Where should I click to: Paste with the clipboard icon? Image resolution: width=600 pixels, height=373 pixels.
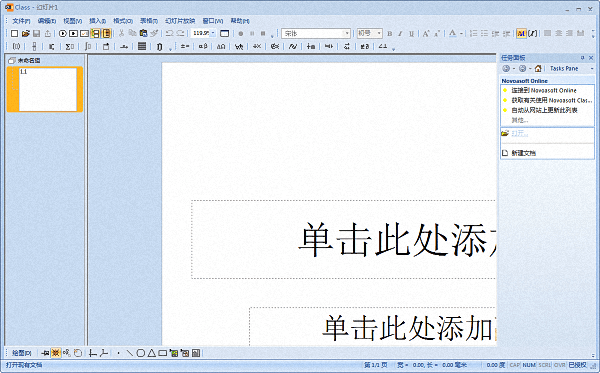(x=143, y=34)
